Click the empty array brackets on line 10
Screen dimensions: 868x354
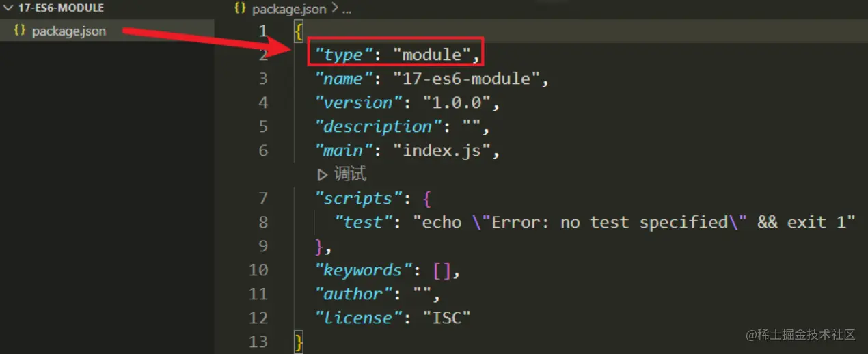(x=442, y=271)
